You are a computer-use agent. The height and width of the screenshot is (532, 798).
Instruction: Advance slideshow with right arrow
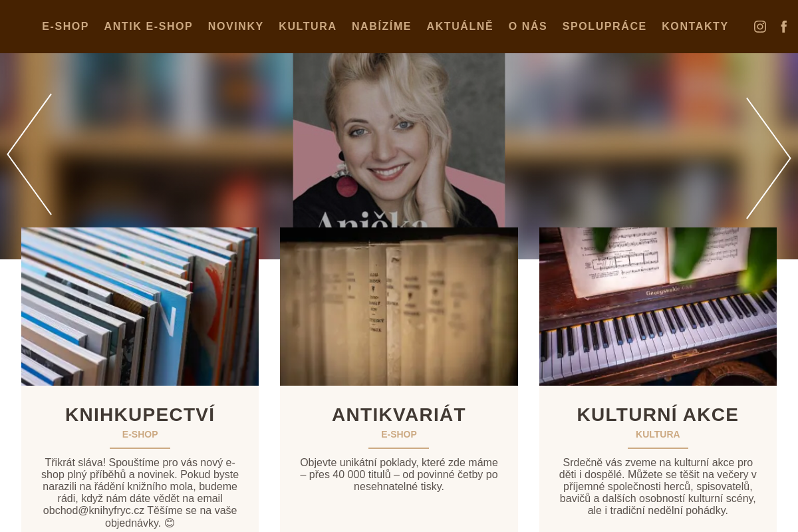pos(769,158)
